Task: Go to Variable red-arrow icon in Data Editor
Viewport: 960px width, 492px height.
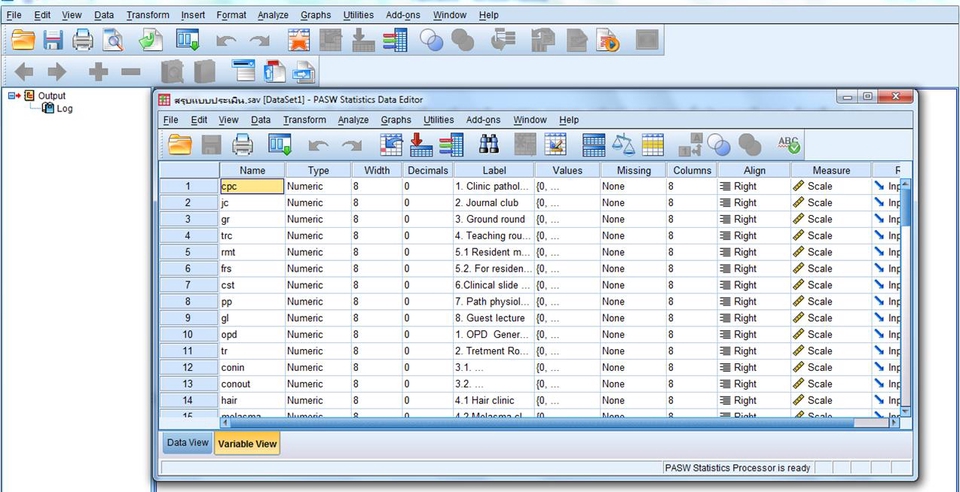Action: (421, 144)
